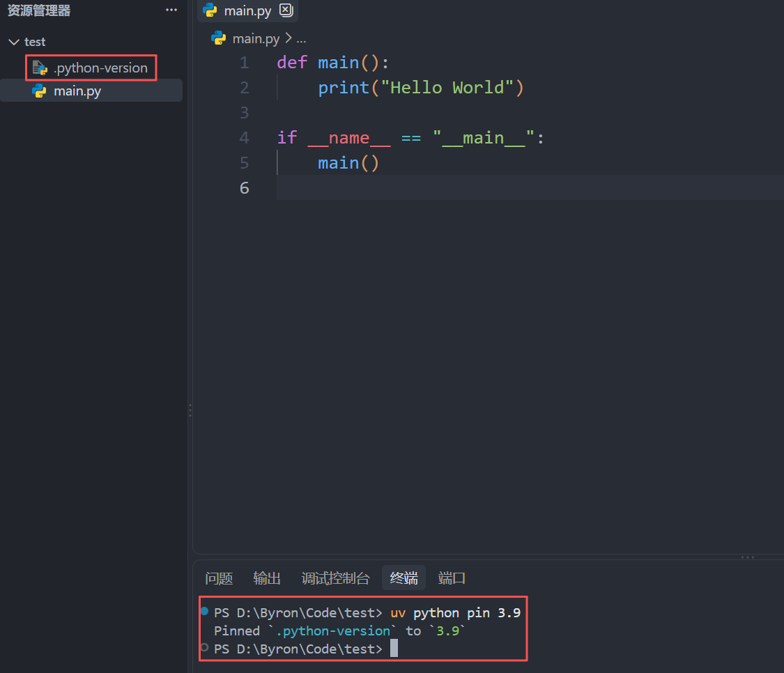
Task: Click the blue command status dot in terminal
Action: coord(204,611)
